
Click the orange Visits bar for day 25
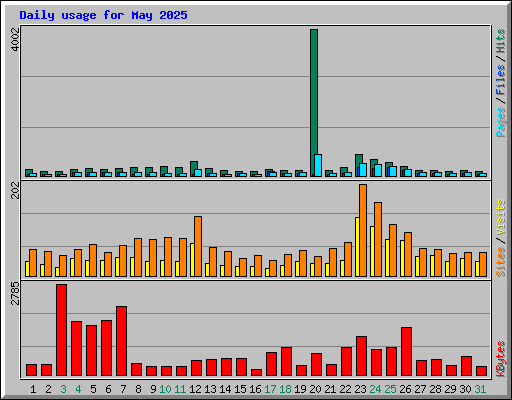(393, 250)
